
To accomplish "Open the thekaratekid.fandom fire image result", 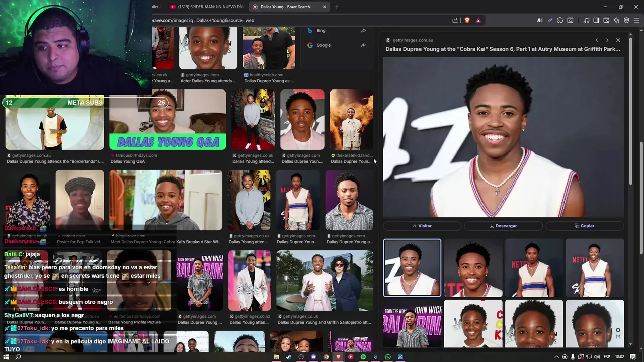I will coord(351,120).
